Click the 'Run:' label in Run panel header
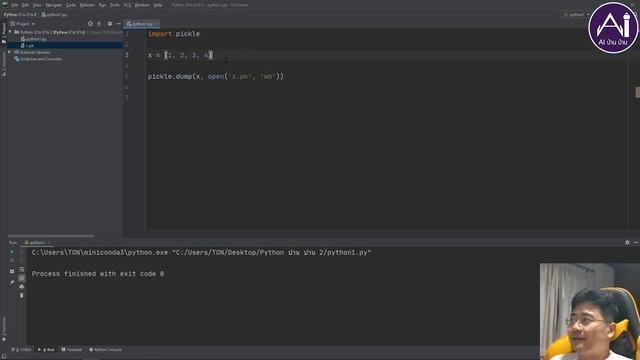 (13, 242)
